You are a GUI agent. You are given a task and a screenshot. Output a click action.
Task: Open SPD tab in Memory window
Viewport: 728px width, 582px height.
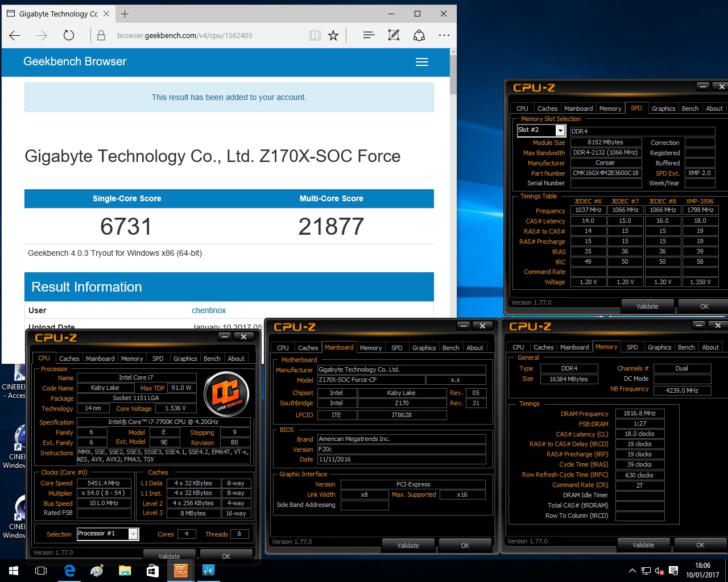coord(632,347)
